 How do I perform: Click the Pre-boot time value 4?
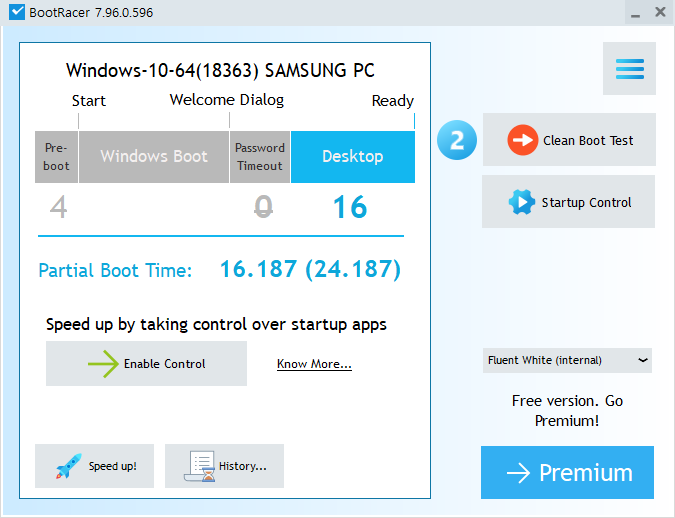click(x=59, y=207)
